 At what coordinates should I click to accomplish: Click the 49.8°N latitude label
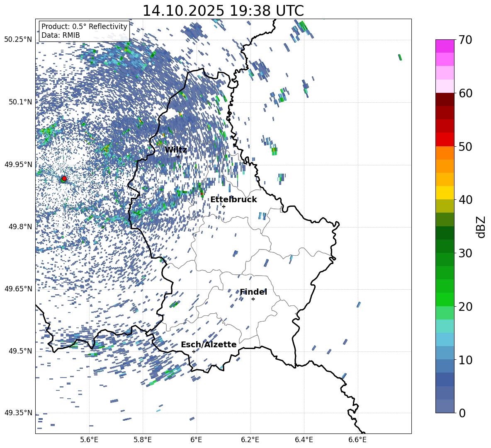pyautogui.click(x=20, y=227)
